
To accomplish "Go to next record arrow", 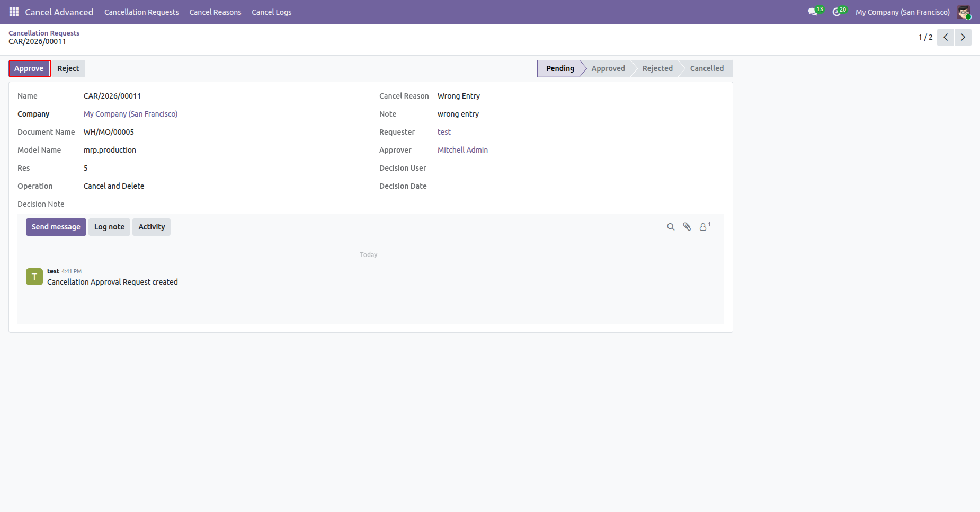I will (963, 37).
